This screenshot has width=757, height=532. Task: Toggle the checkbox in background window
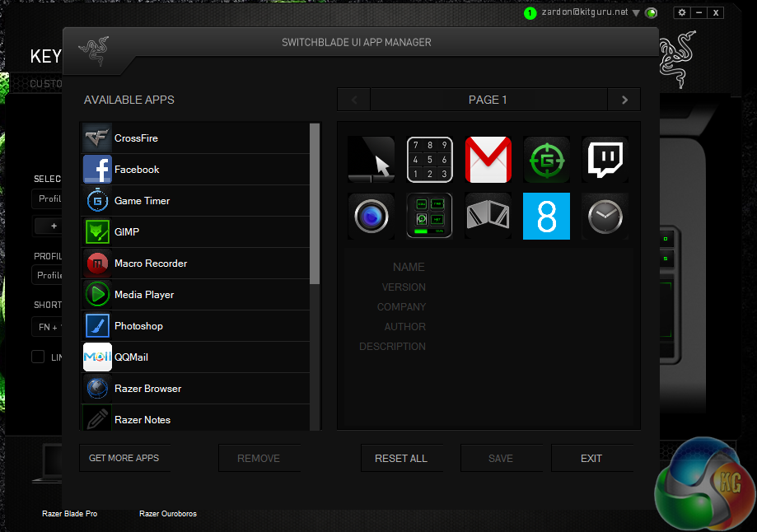(x=38, y=357)
